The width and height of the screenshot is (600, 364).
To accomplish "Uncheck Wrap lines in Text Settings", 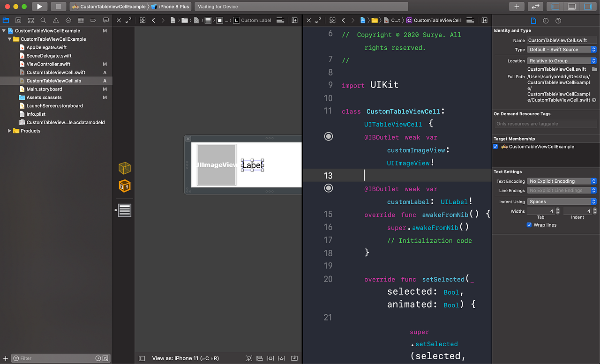I will [529, 225].
